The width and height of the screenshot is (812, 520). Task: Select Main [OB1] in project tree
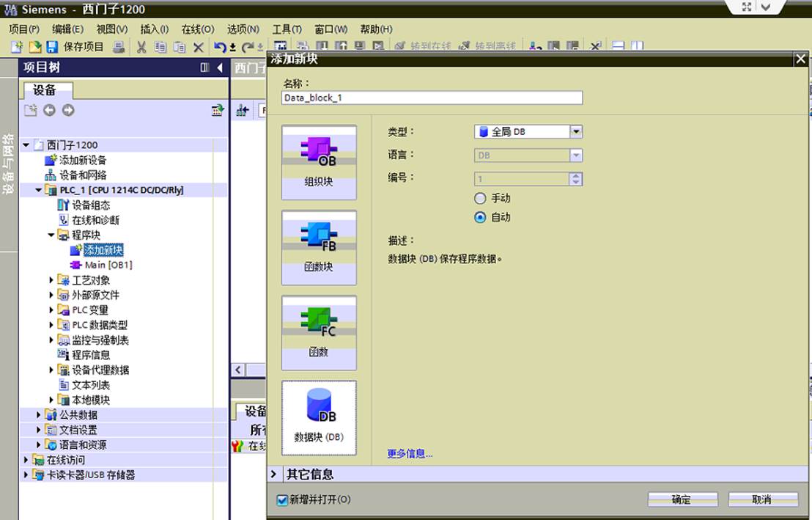[108, 265]
